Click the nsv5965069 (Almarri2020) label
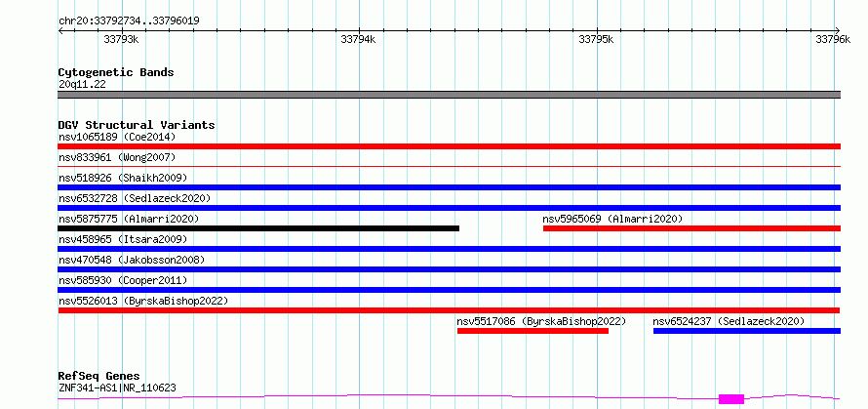The height and width of the screenshot is (409, 868). pos(612,219)
